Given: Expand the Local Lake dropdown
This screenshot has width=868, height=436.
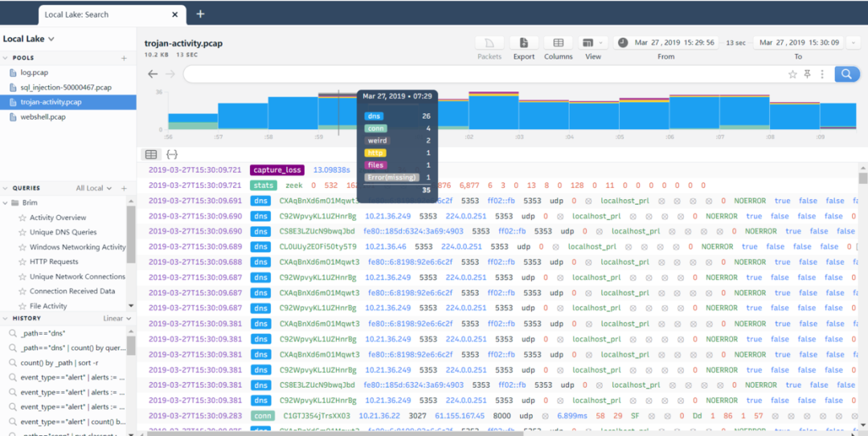Looking at the screenshot, I should coord(29,39).
